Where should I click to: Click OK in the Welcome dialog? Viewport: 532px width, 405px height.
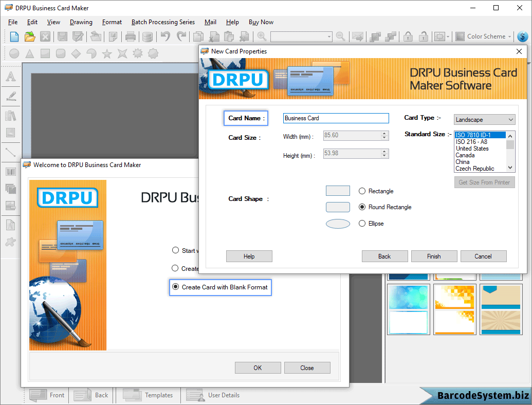coord(258,367)
